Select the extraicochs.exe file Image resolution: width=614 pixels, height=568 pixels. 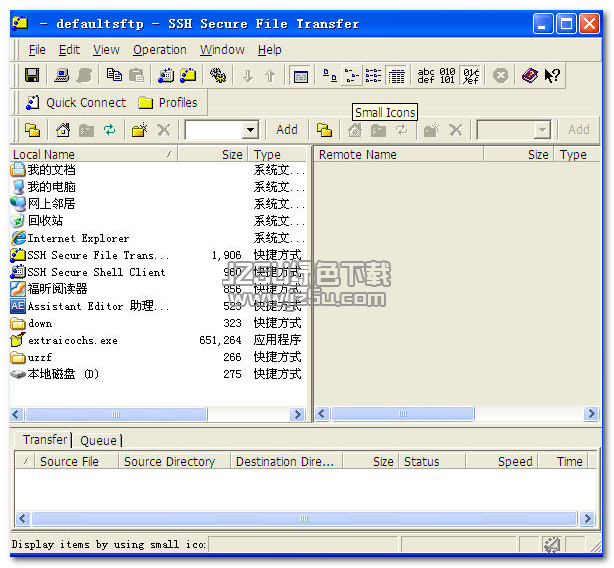tap(72, 341)
